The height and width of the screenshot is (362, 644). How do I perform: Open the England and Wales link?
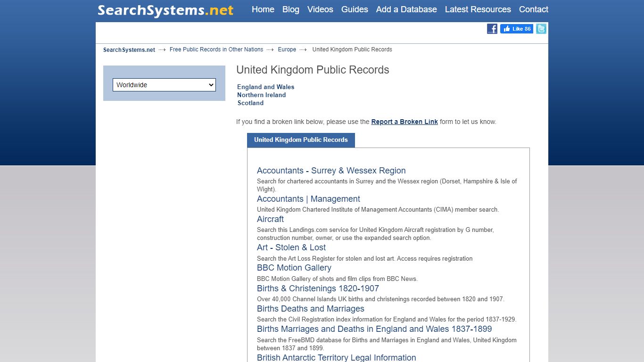[x=266, y=87]
